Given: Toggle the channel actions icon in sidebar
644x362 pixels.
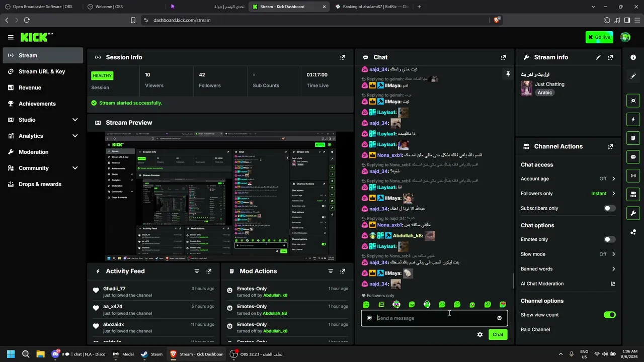Looking at the screenshot, I should pyautogui.click(x=633, y=194).
